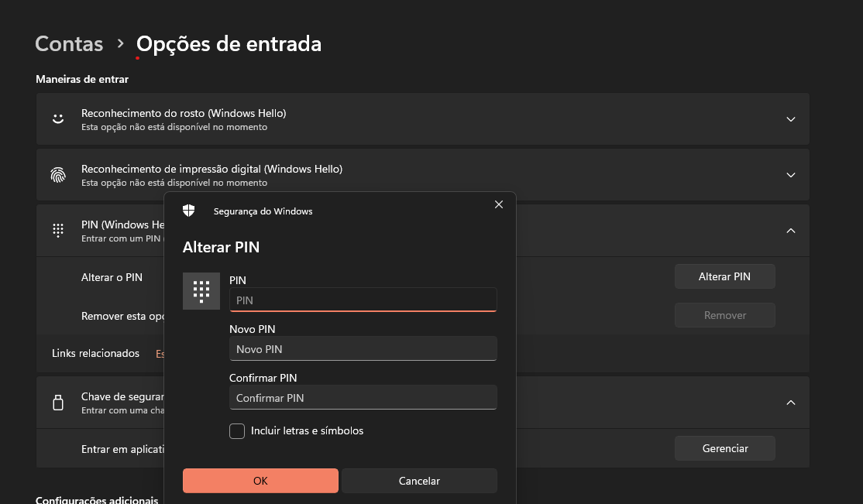Click the OK button
This screenshot has height=504, width=863.
(x=260, y=481)
